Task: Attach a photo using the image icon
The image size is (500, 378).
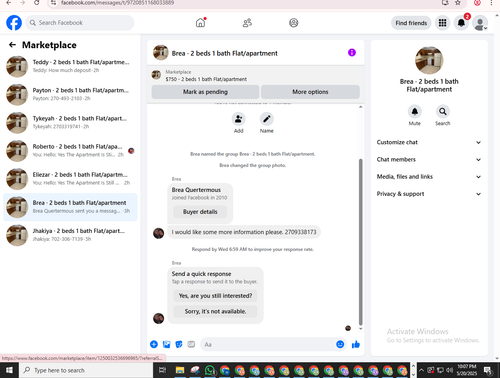Action: coord(166,344)
